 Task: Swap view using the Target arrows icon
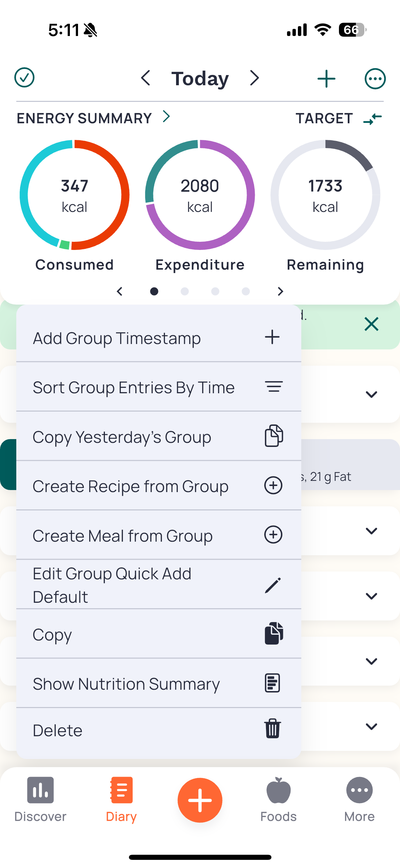click(x=373, y=119)
